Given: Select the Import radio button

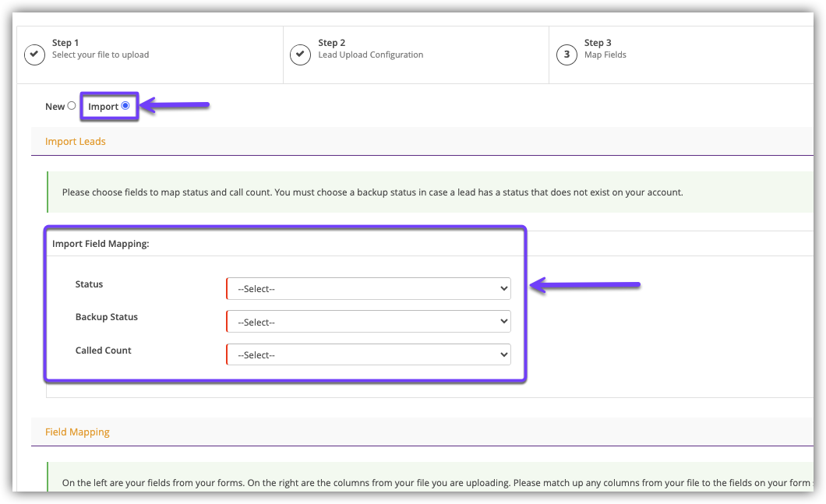Looking at the screenshot, I should 125,106.
